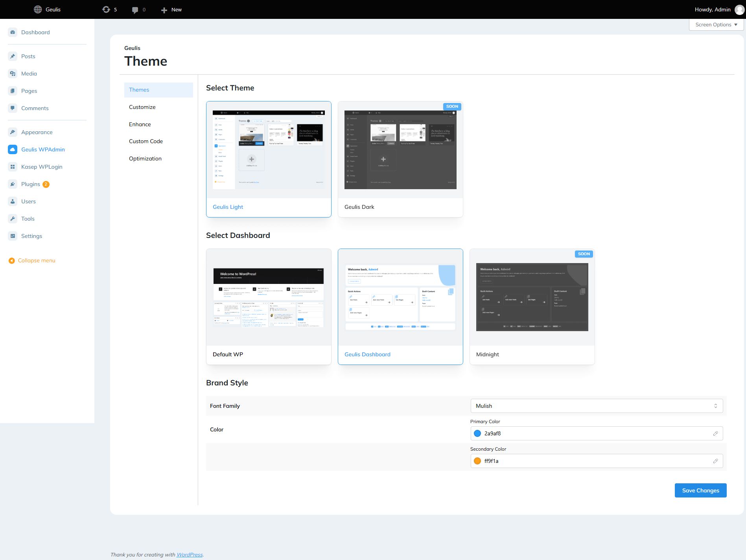
Task: Click the Pages icon in sidebar
Action: point(13,91)
